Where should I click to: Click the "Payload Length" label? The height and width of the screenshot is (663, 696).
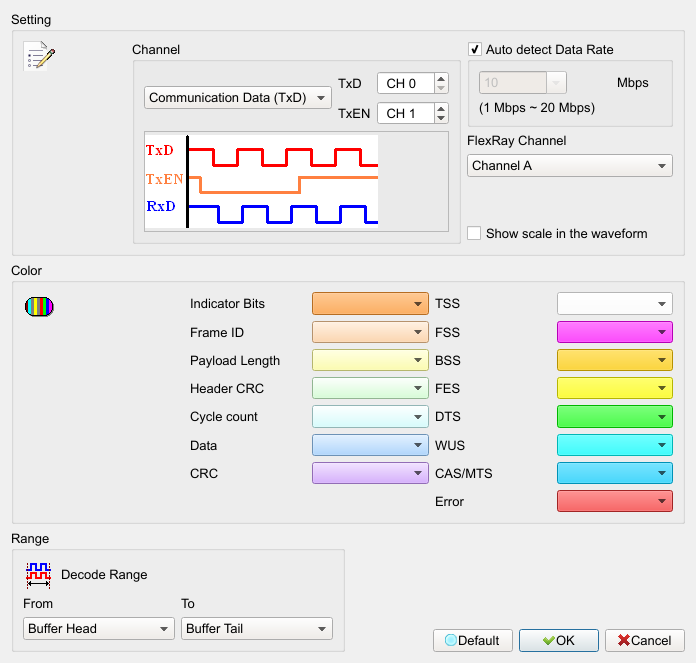[x=235, y=360]
